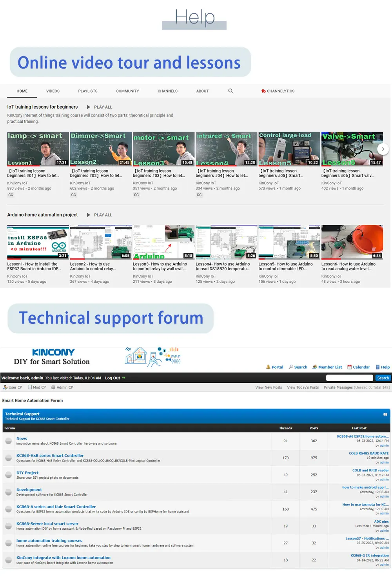392x576 pixels.
Task: Open the KinCony integrate with Loxone forum
Action: click(64, 558)
